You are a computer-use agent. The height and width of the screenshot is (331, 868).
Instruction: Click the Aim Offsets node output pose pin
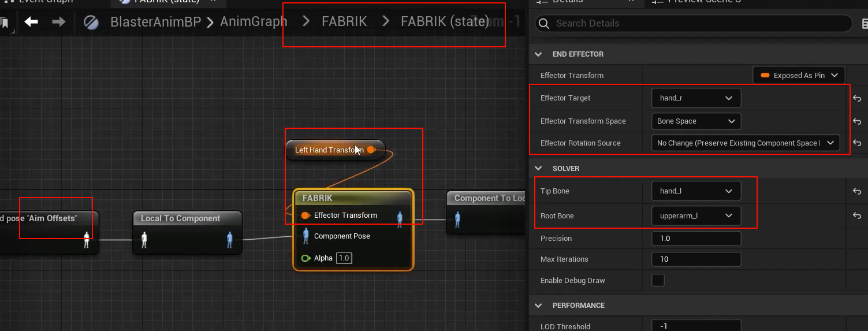pos(87,239)
